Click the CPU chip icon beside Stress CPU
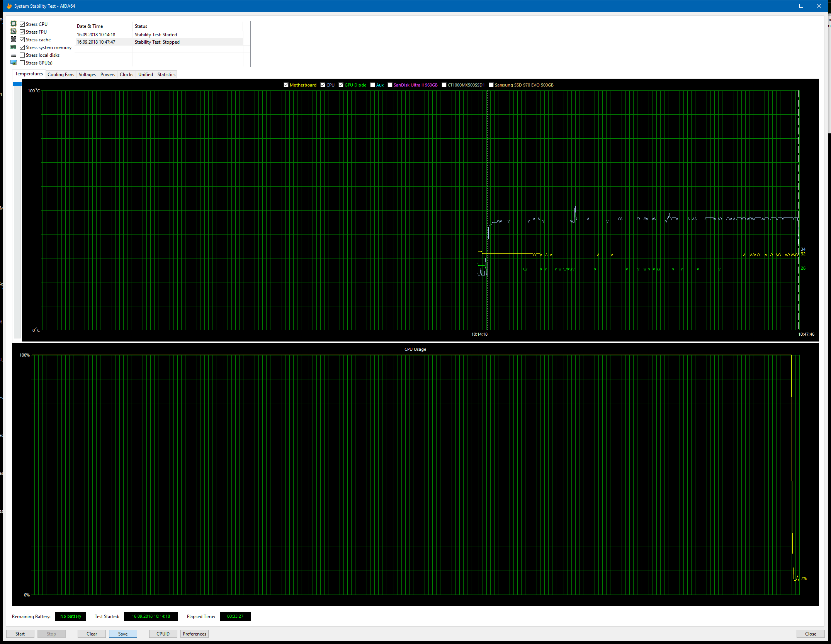This screenshot has height=644, width=831. 14,24
